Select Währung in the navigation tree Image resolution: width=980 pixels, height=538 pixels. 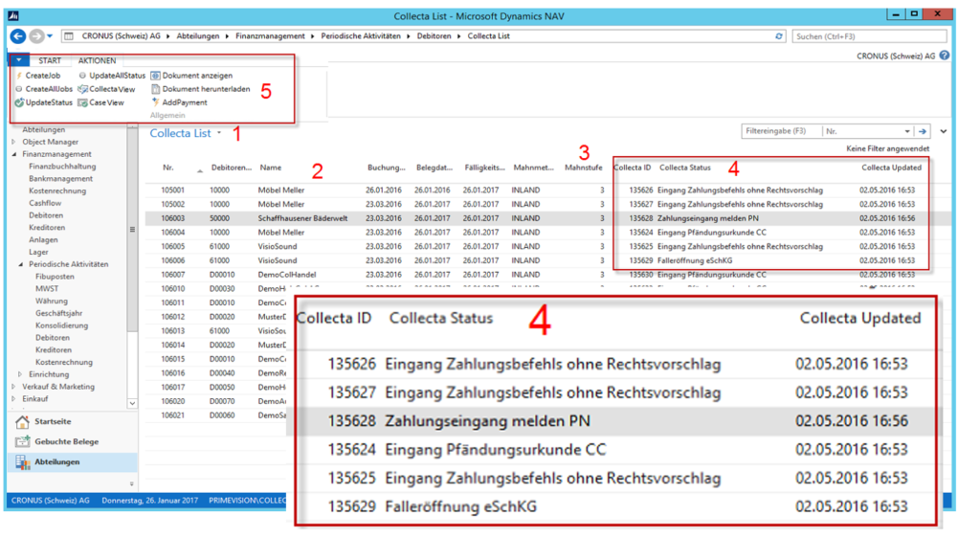[52, 301]
